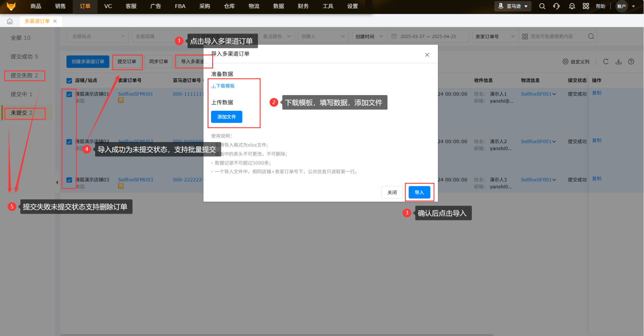The width and height of the screenshot is (644, 336).
Task: Open the 仓库 menu
Action: point(229,6)
